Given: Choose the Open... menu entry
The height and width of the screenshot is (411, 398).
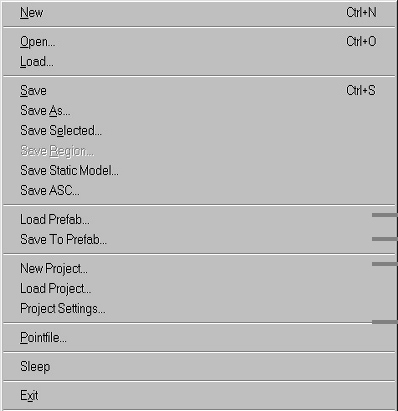Looking at the screenshot, I should tap(199, 42).
